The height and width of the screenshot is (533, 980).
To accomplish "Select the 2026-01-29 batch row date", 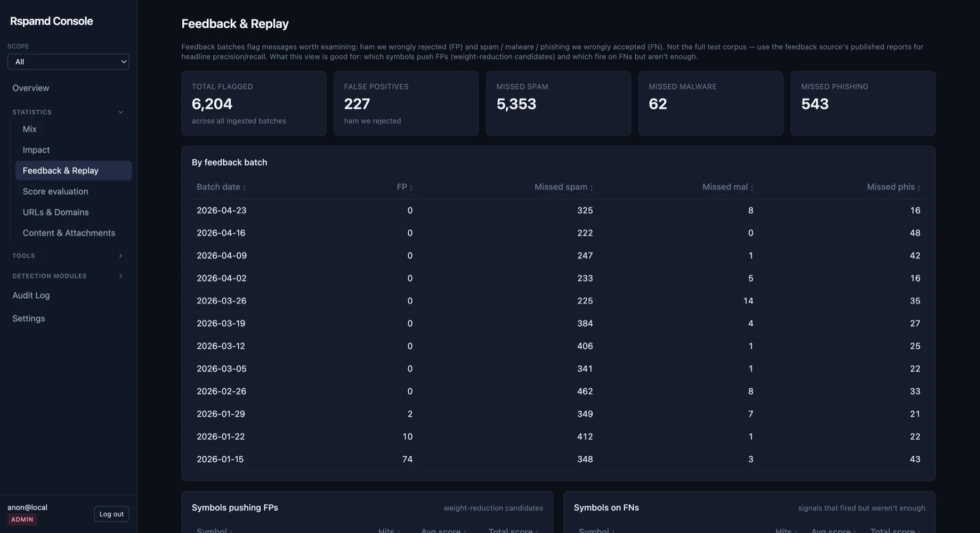I will (x=221, y=414).
